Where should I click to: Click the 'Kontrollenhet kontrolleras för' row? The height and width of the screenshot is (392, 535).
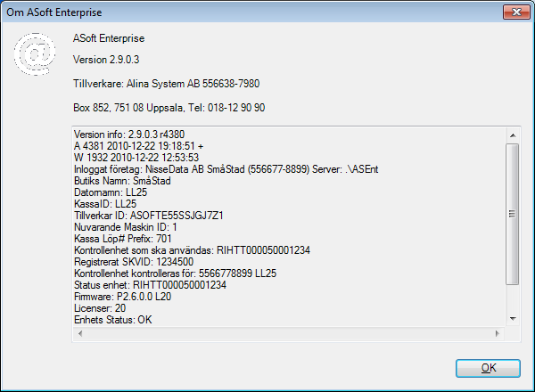point(176,274)
